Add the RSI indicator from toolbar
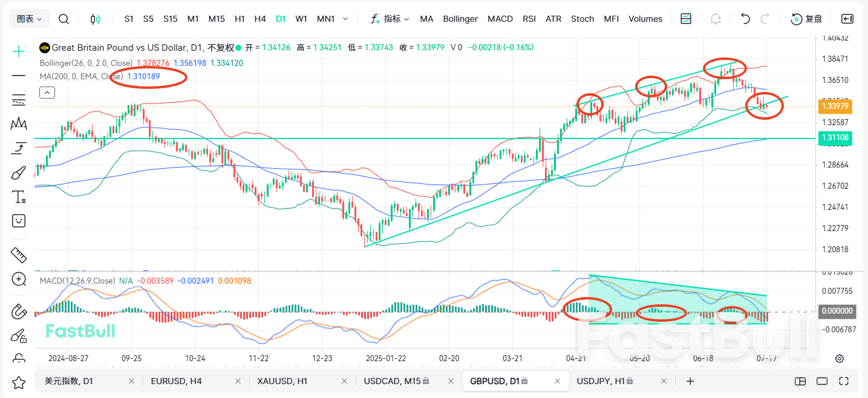Image resolution: width=868 pixels, height=398 pixels. 529,19
